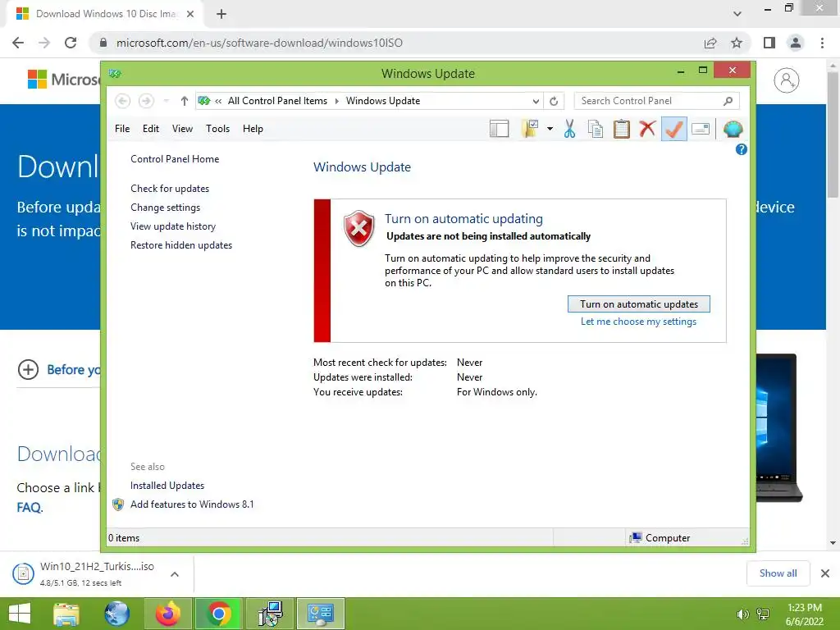This screenshot has height=630, width=840.
Task: Click the Copy icon in Control Panel toolbar
Action: [596, 129]
